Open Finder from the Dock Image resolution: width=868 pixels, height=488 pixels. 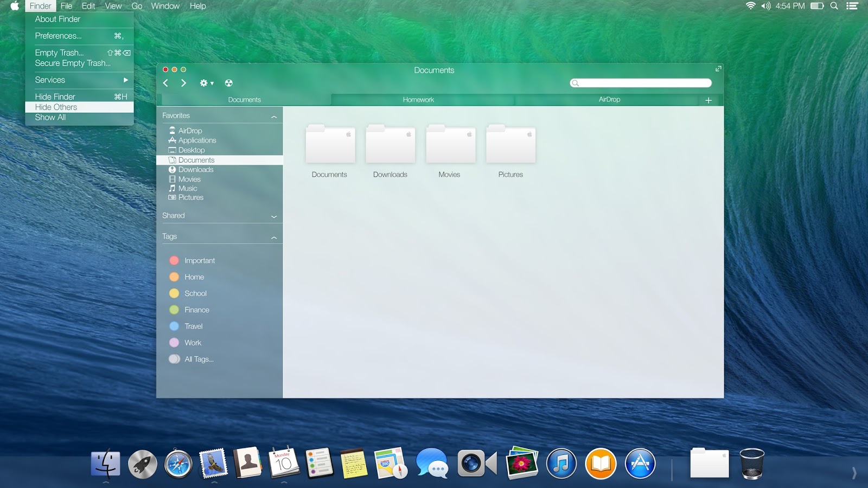tap(105, 464)
